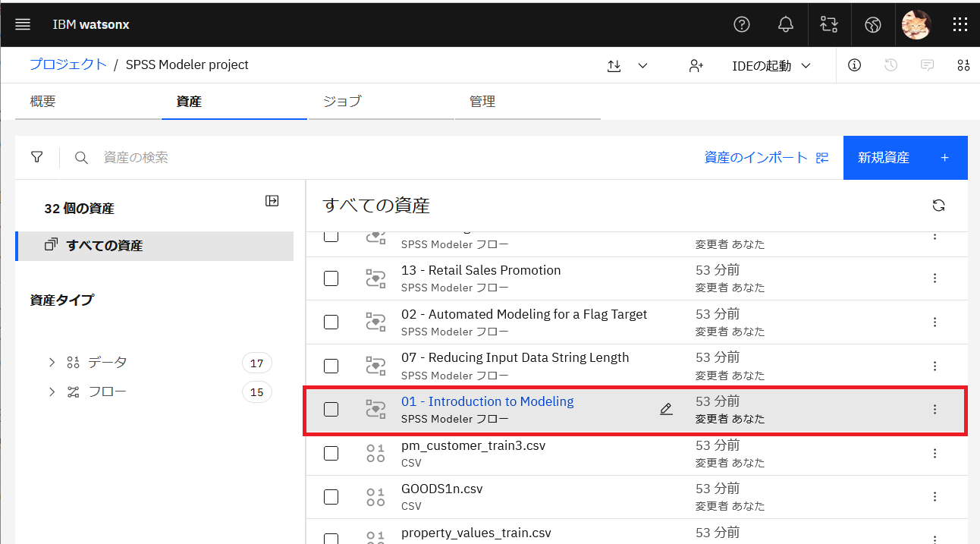This screenshot has width=980, height=544.
Task: Open 13 - Retail Sales Promotion flow
Action: coord(481,270)
